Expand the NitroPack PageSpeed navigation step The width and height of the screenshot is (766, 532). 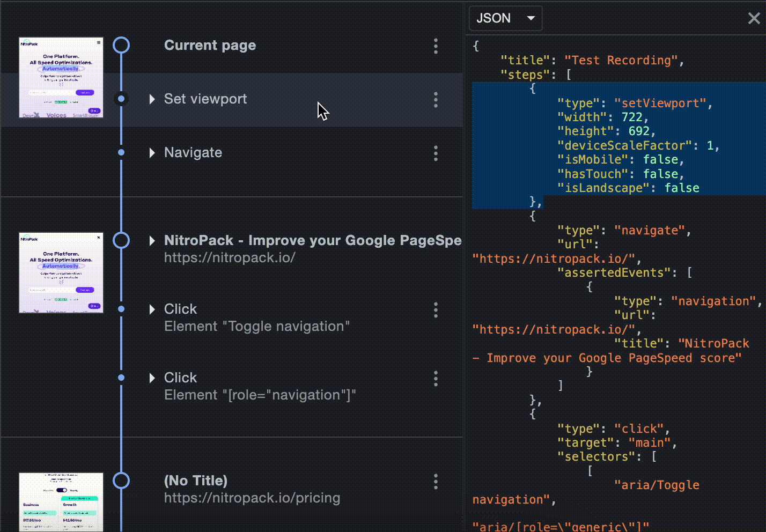(x=152, y=241)
